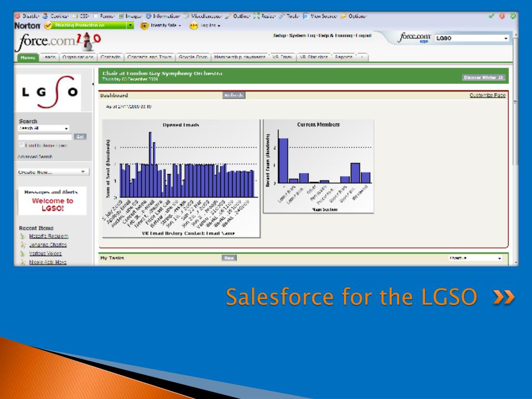Open recent item Various Voices
The height and width of the screenshot is (399, 532).
[x=45, y=254]
